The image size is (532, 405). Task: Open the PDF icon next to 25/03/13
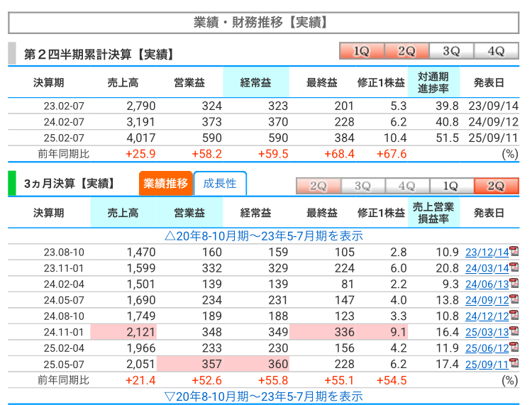coord(514,332)
